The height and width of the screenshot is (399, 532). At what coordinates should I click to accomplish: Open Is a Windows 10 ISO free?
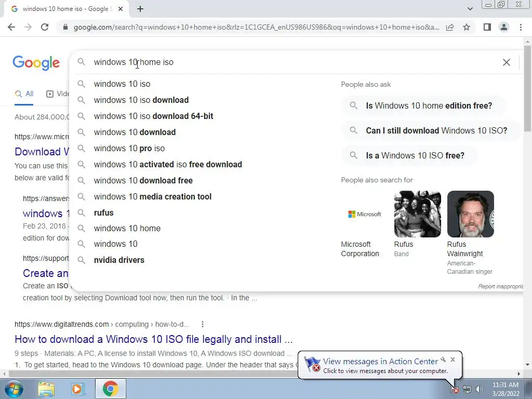coord(409,155)
